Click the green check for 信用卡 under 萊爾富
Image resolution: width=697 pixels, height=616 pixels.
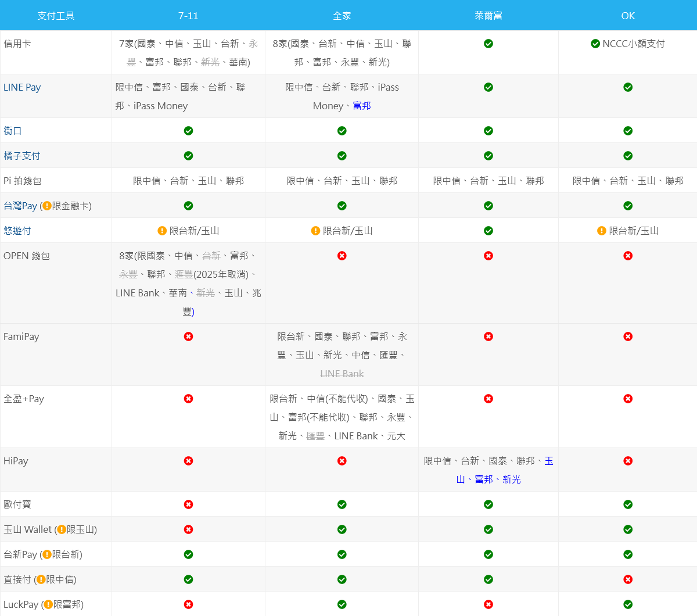(488, 44)
